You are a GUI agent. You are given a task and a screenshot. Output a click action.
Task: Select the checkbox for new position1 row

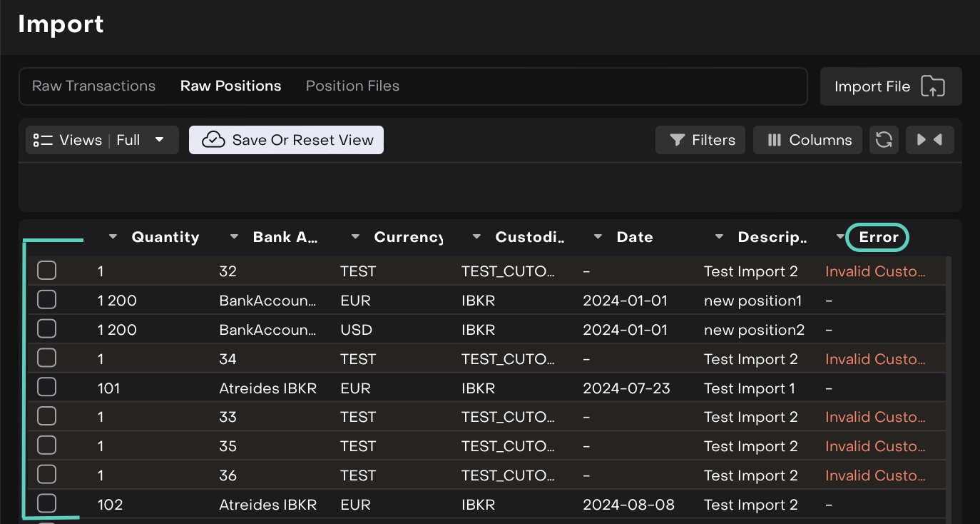click(46, 300)
